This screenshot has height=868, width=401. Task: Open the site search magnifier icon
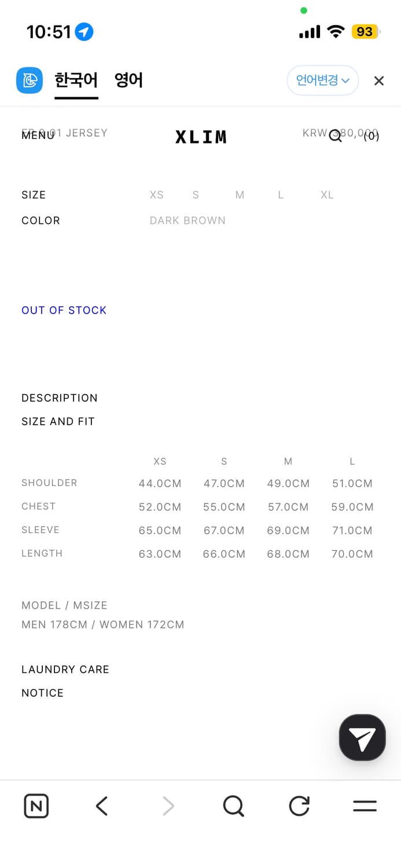pos(336,137)
